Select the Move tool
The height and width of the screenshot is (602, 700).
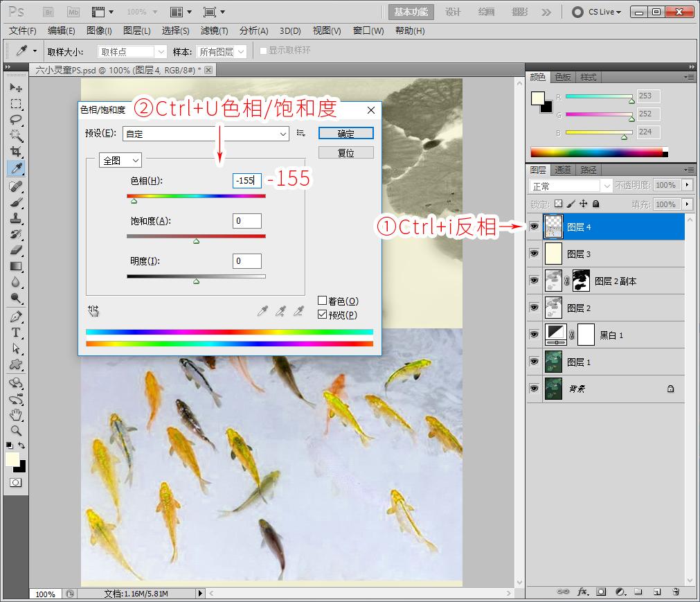16,87
